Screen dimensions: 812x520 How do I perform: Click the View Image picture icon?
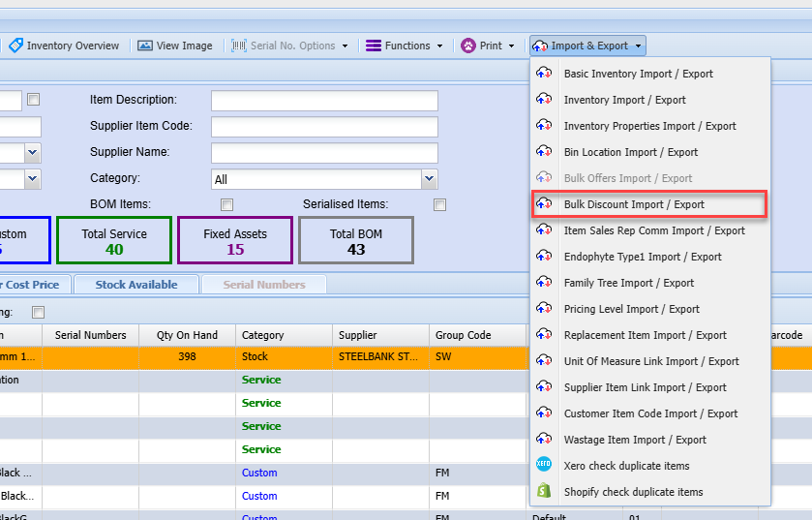tap(145, 46)
